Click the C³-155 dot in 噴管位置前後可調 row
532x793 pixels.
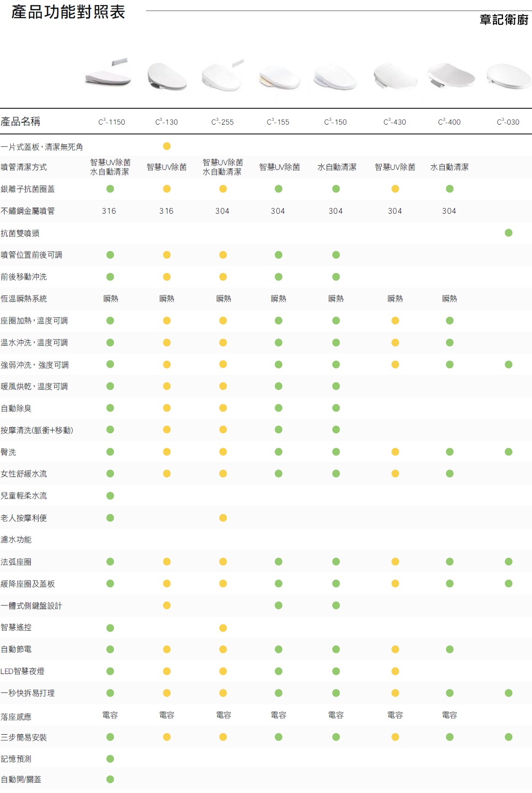(279, 255)
